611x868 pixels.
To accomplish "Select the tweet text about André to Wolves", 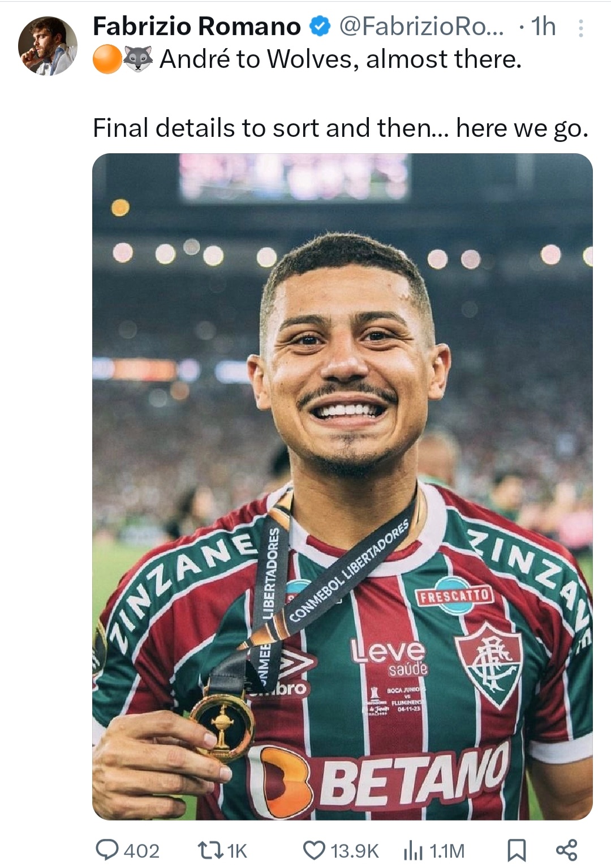I will [x=339, y=130].
